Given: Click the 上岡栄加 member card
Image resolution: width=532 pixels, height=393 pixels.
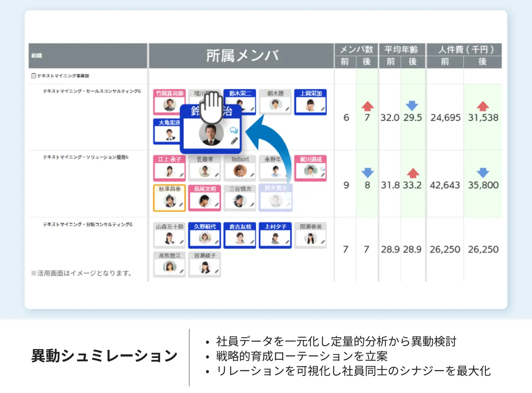Looking at the screenshot, I should pos(310,102).
